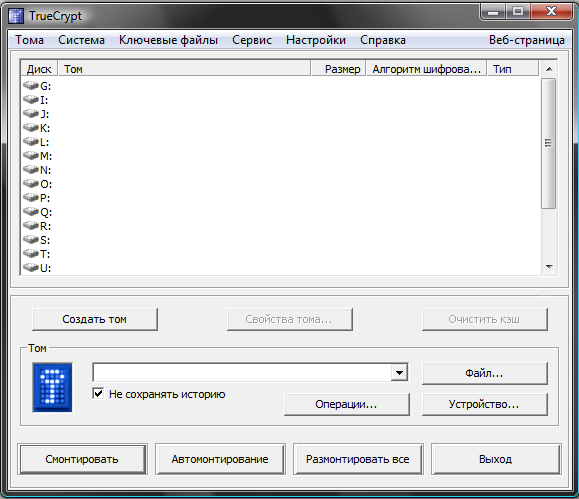
Task: Click the 'Создать том' button
Action: pos(95,319)
